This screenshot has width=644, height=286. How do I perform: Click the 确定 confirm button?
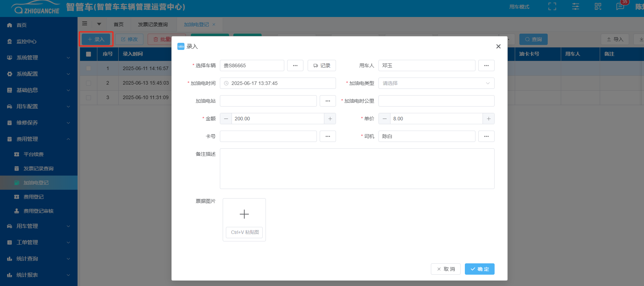pyautogui.click(x=479, y=269)
